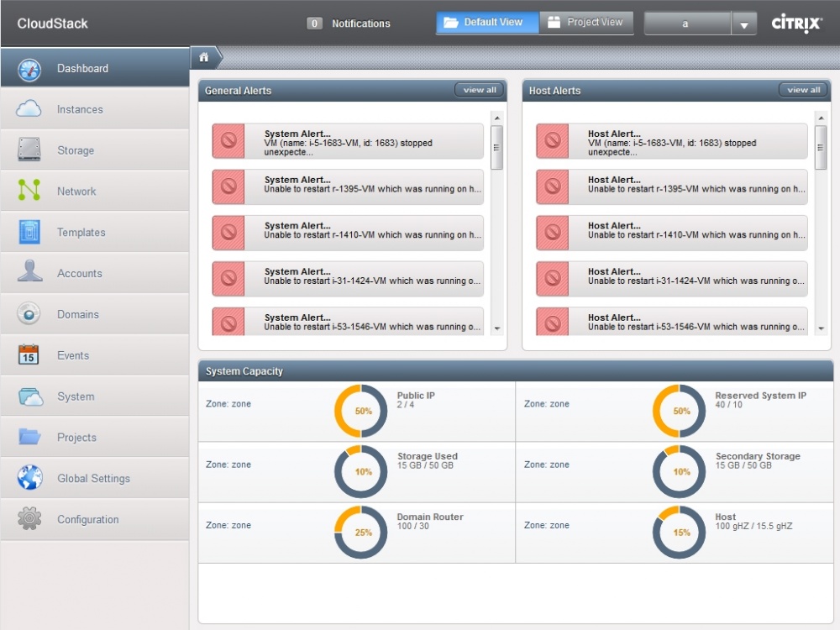
Task: Click red icon of Host Alert i-5-1683-VM
Action: click(x=553, y=141)
